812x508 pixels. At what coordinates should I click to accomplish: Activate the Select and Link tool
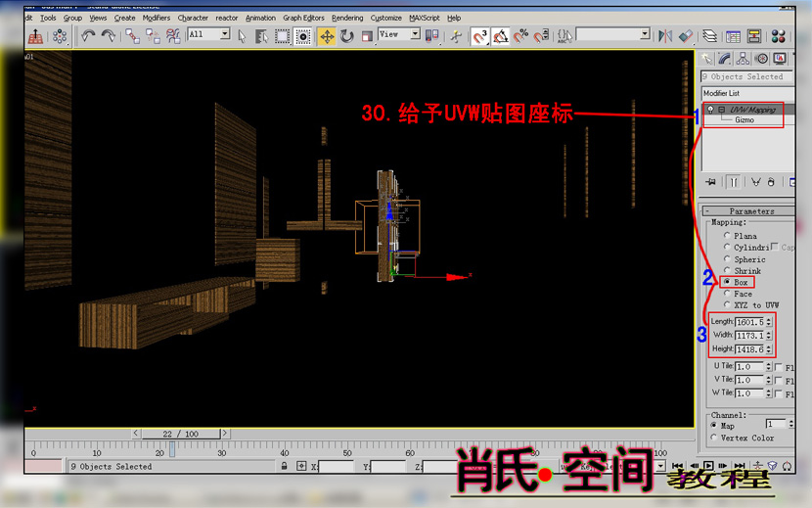click(x=133, y=36)
